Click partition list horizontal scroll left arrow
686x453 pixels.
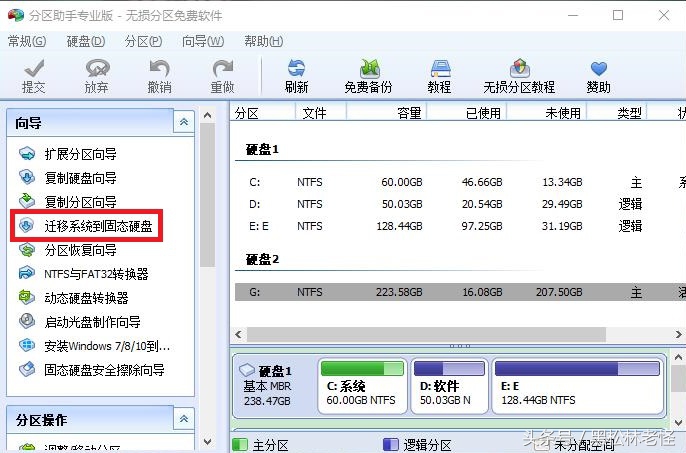238,334
